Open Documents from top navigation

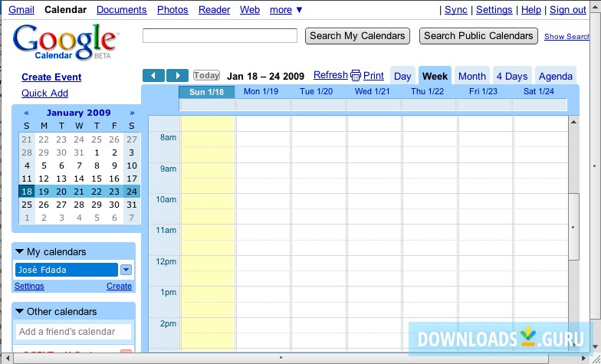121,10
